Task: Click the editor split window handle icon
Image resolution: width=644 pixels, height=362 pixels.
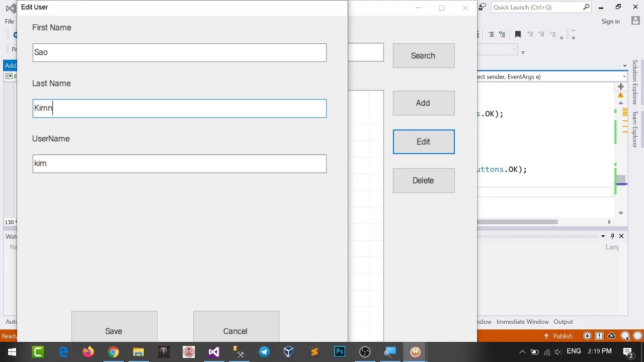Action: (621, 86)
